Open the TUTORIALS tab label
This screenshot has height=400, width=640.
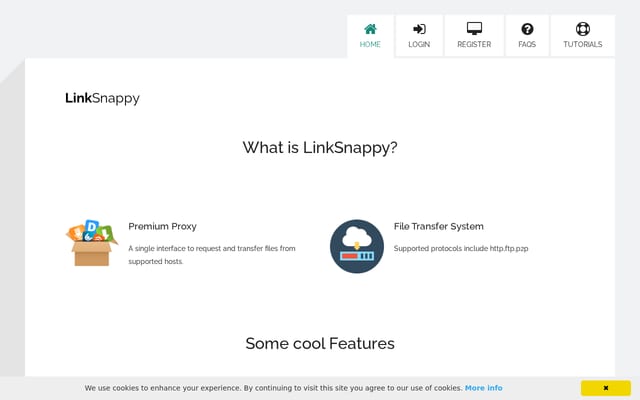(582, 44)
